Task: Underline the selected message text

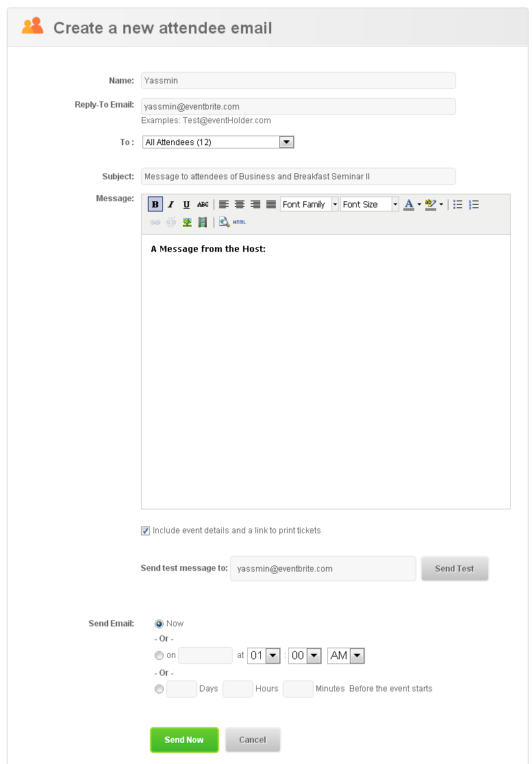Action: pyautogui.click(x=186, y=205)
